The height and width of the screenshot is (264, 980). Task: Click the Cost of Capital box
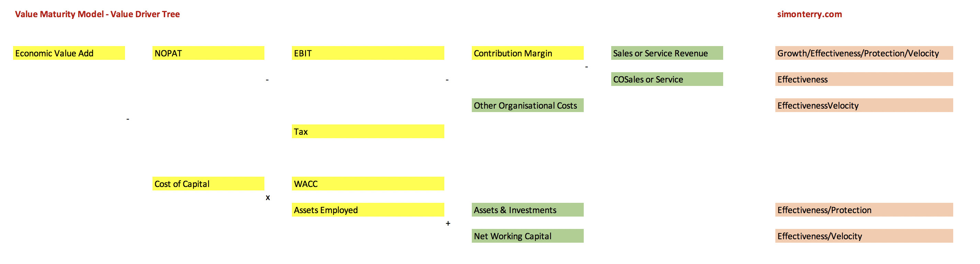click(208, 184)
